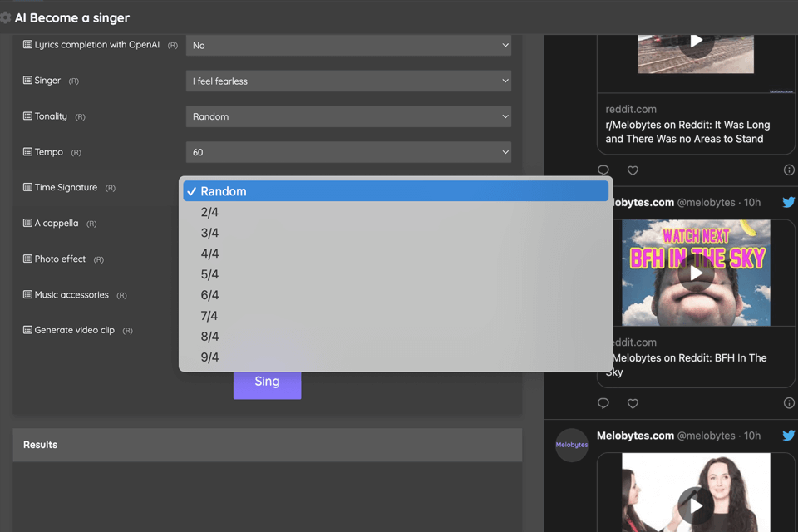Image resolution: width=798 pixels, height=532 pixels.
Task: Choose 5/4 time signature
Action: [396, 274]
